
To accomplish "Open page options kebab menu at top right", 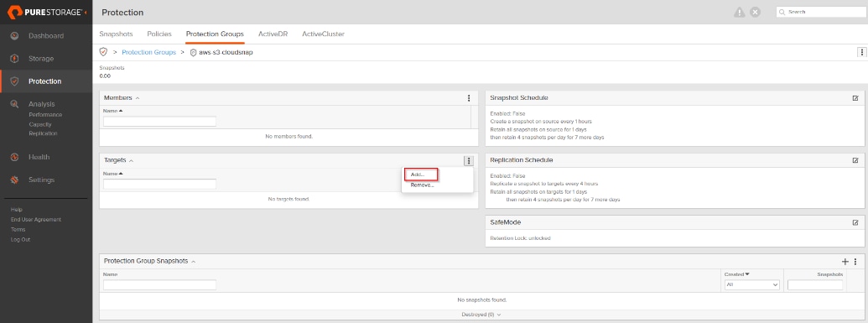I will pos(861,52).
